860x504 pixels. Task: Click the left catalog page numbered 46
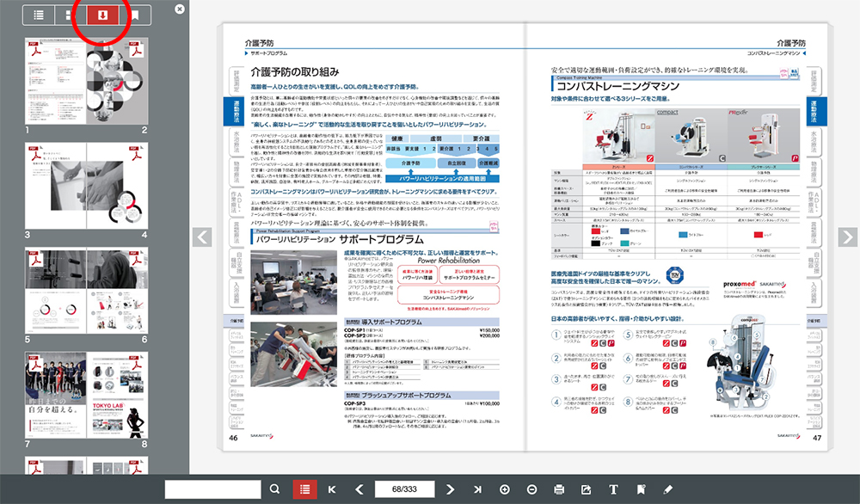pos(373,237)
